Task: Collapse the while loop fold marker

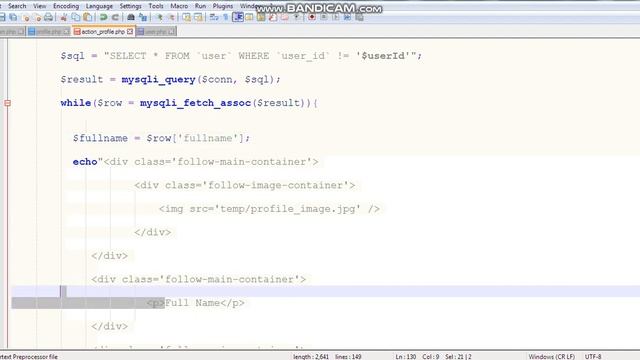Action: pyautogui.click(x=7, y=103)
